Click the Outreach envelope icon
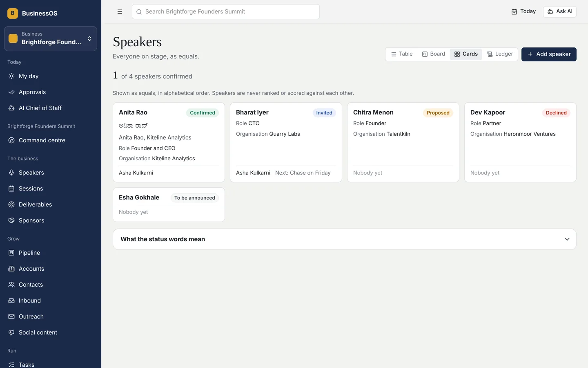 coord(11,316)
